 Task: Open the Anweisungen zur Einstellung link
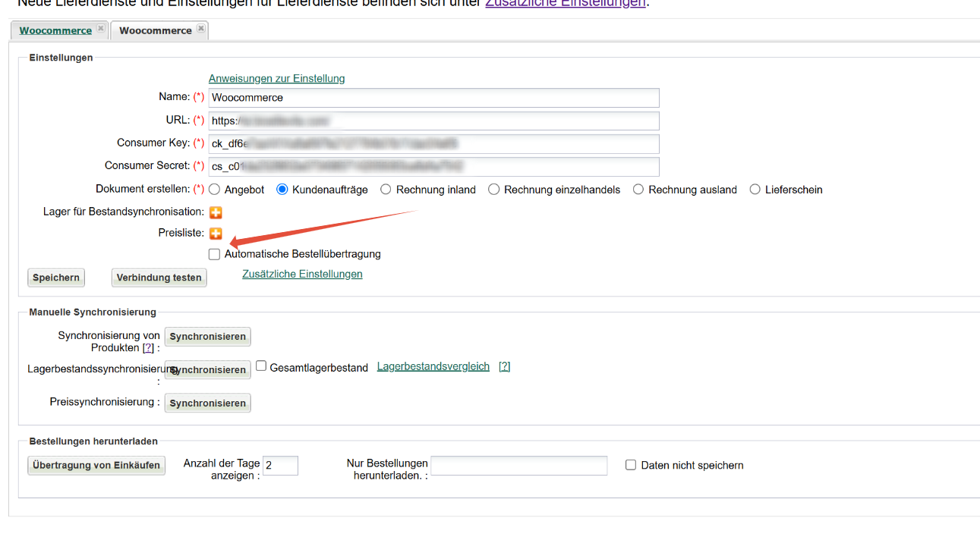(x=277, y=78)
